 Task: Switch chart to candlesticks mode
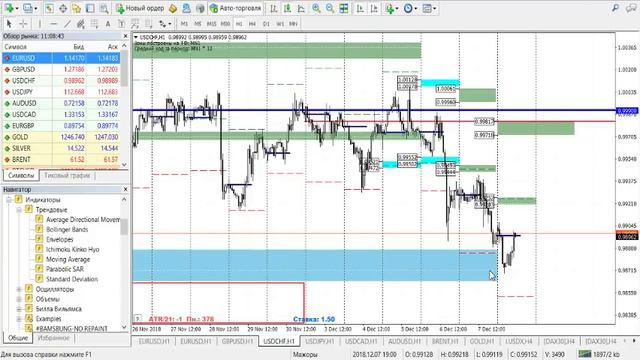(x=287, y=8)
